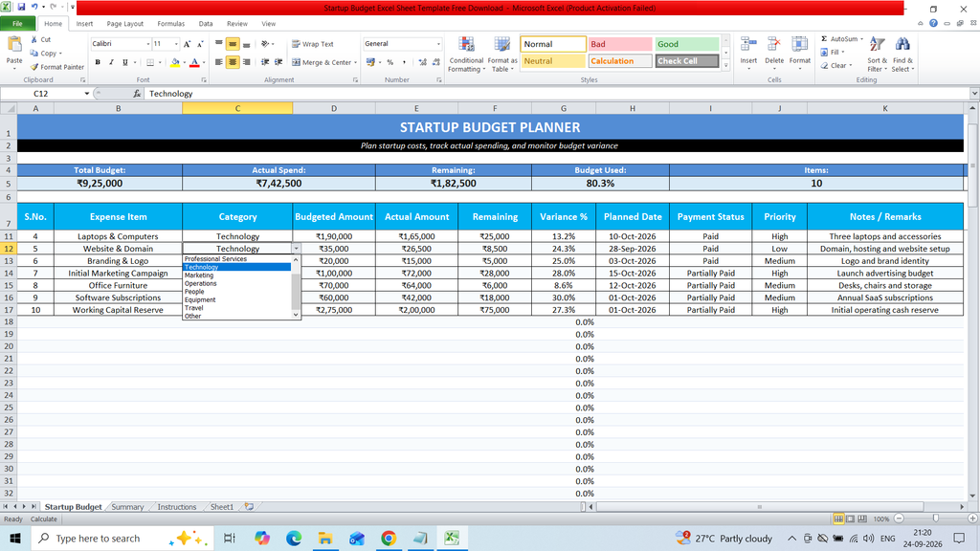Toggle Underline formatting

coord(125,62)
